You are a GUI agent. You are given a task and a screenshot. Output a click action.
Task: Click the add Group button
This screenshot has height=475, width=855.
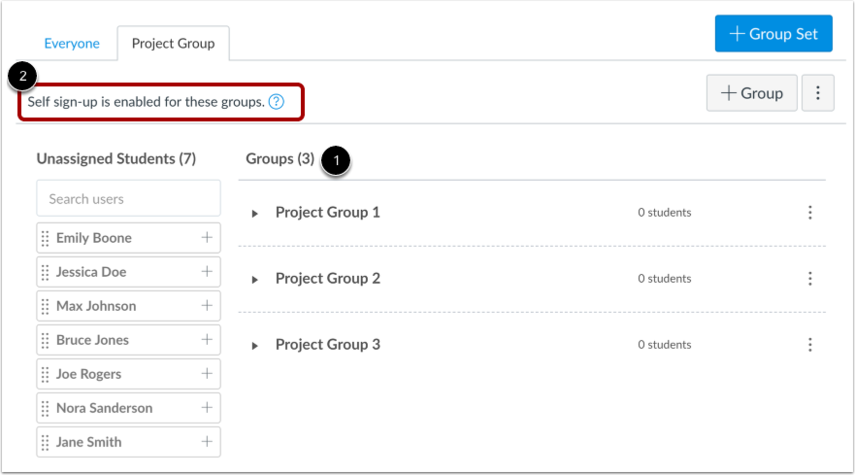pyautogui.click(x=751, y=93)
